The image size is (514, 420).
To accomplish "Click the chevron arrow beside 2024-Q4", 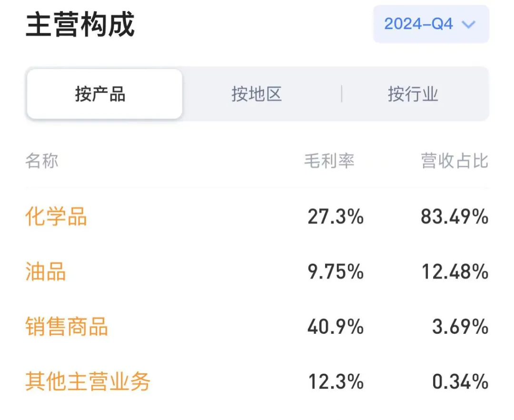I will pyautogui.click(x=468, y=25).
